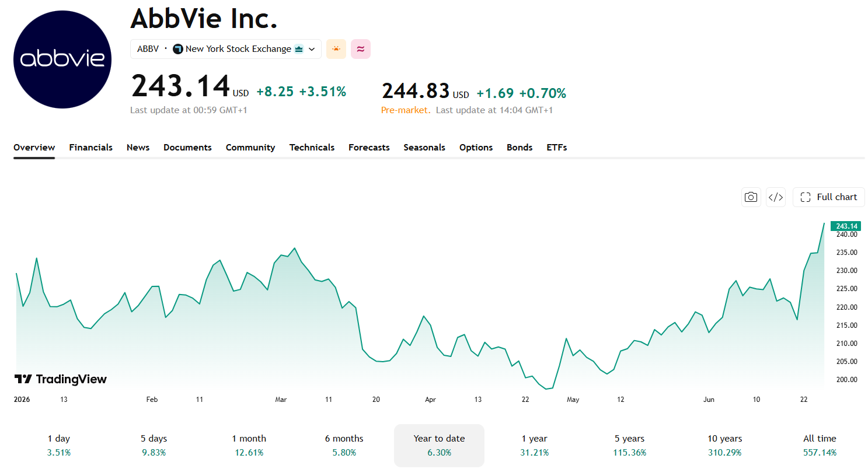Image resolution: width=868 pixels, height=476 pixels.
Task: Open the Financials tab
Action: point(91,148)
